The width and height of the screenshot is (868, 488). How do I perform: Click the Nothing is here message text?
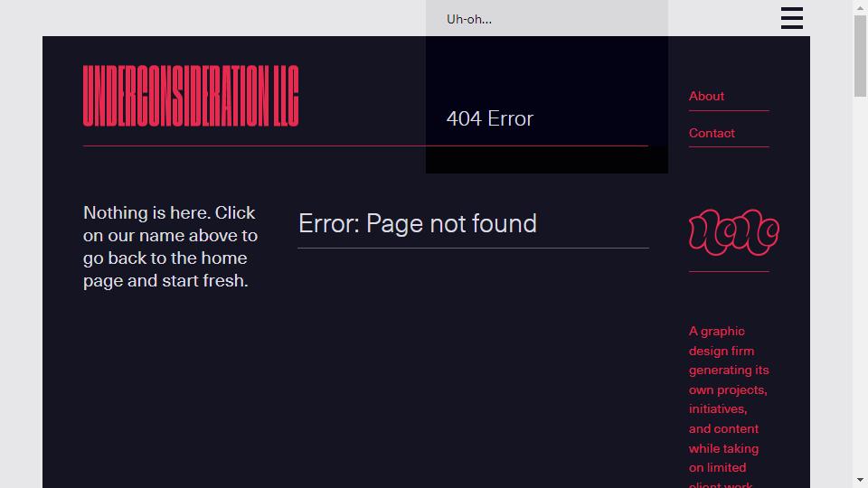click(x=171, y=247)
